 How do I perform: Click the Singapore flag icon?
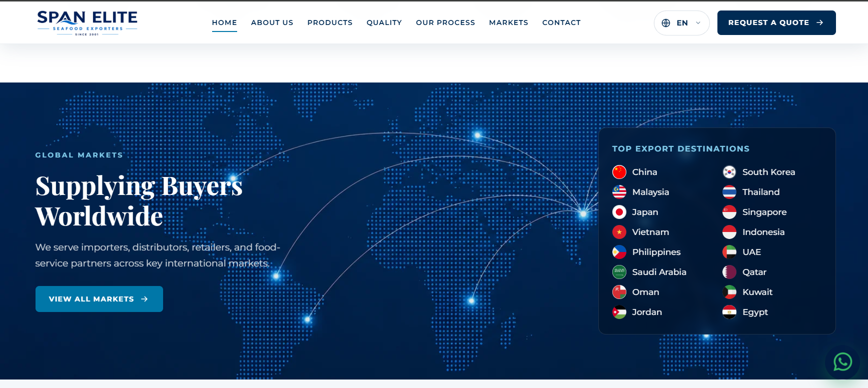[x=729, y=212]
